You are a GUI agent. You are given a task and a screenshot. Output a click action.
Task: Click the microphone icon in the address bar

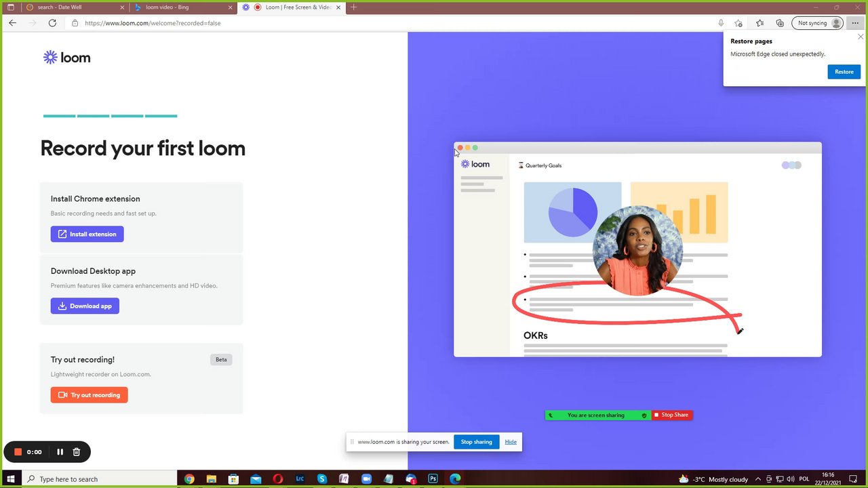pos(721,23)
